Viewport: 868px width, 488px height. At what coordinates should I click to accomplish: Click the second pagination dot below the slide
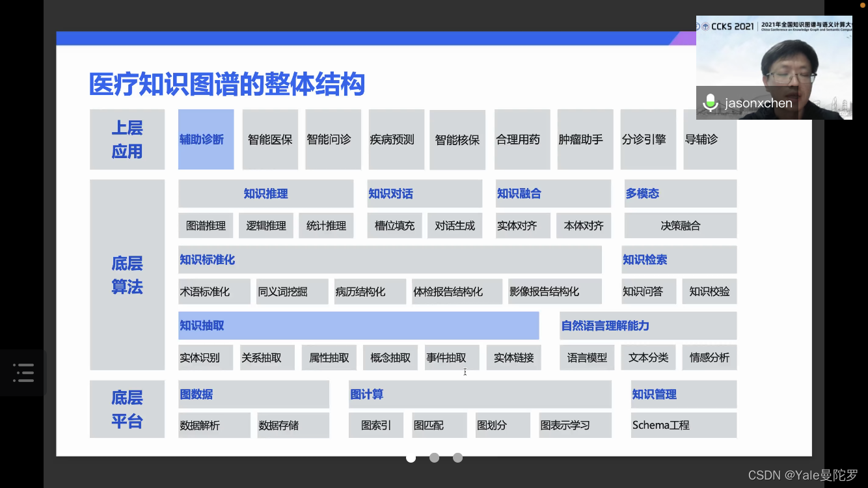[x=434, y=457]
